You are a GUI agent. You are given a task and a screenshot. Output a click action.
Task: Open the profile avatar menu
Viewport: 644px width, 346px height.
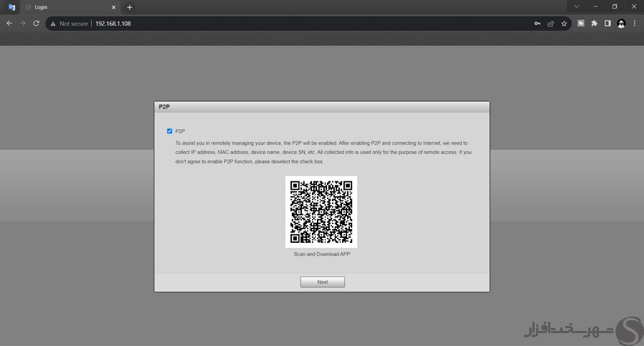click(621, 24)
